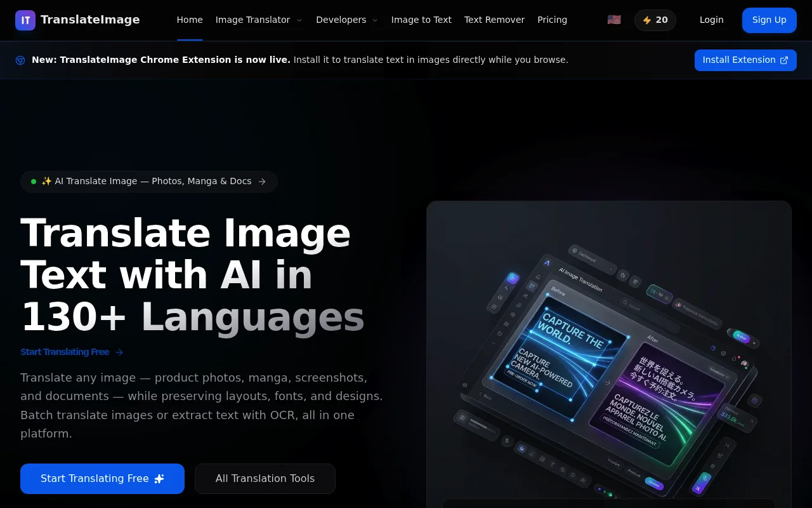The image size is (812, 508).
Task: Click the Login button
Action: 712,20
